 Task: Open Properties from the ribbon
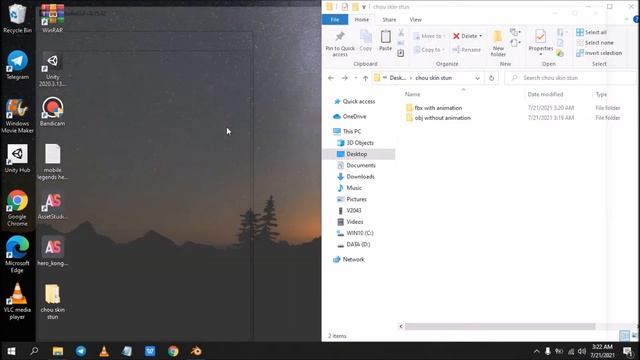tap(540, 42)
